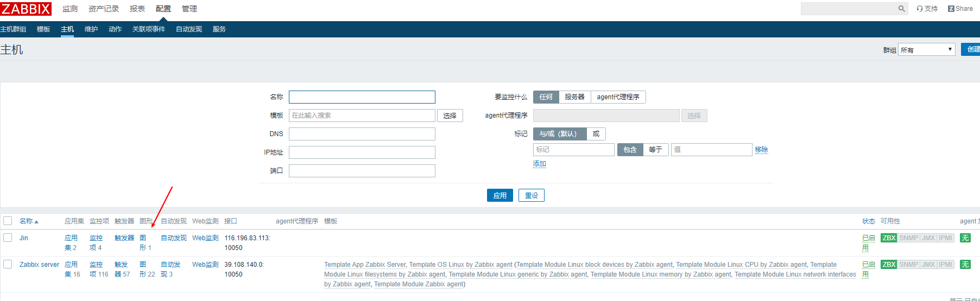Image resolution: width=980 pixels, height=301 pixels.
Task: Click the 重设 reset button
Action: (531, 195)
